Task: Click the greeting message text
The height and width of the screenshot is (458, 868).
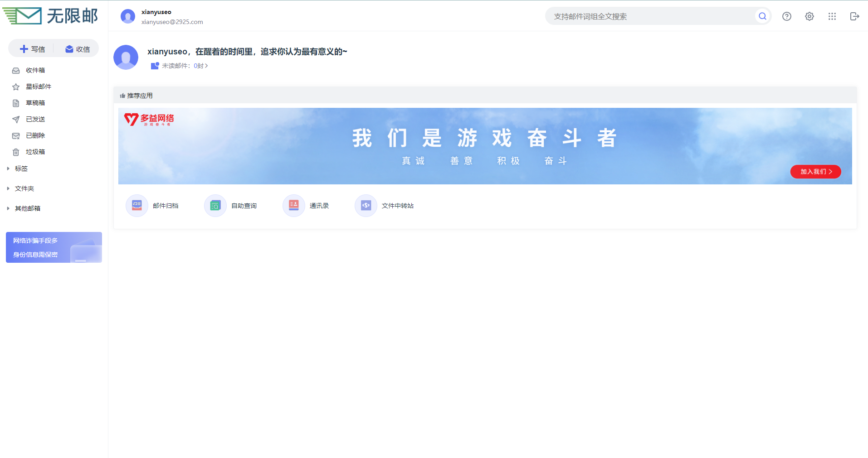Action: tap(247, 52)
